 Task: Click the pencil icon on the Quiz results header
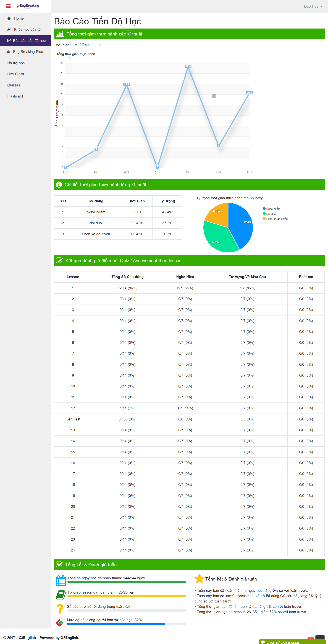pyautogui.click(x=59, y=260)
